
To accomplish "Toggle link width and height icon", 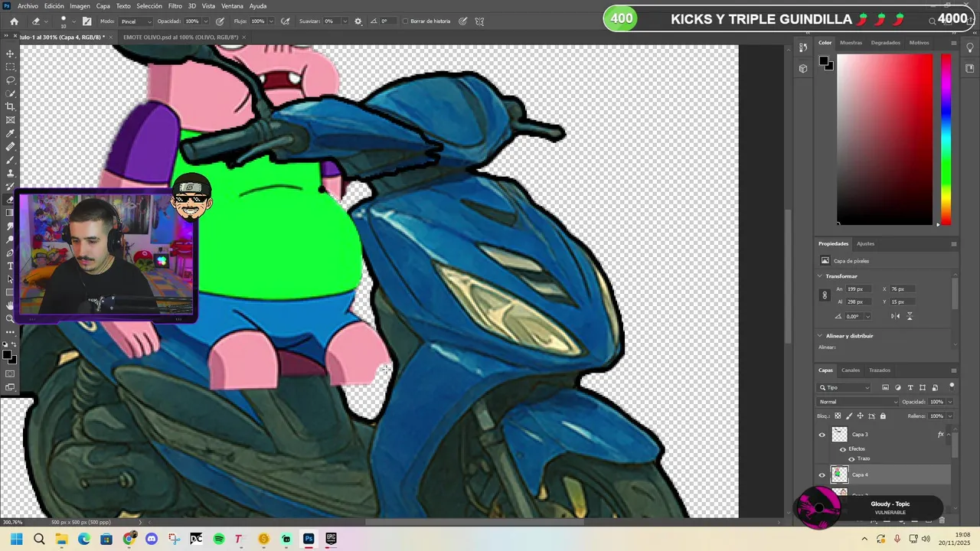I will pyautogui.click(x=825, y=295).
